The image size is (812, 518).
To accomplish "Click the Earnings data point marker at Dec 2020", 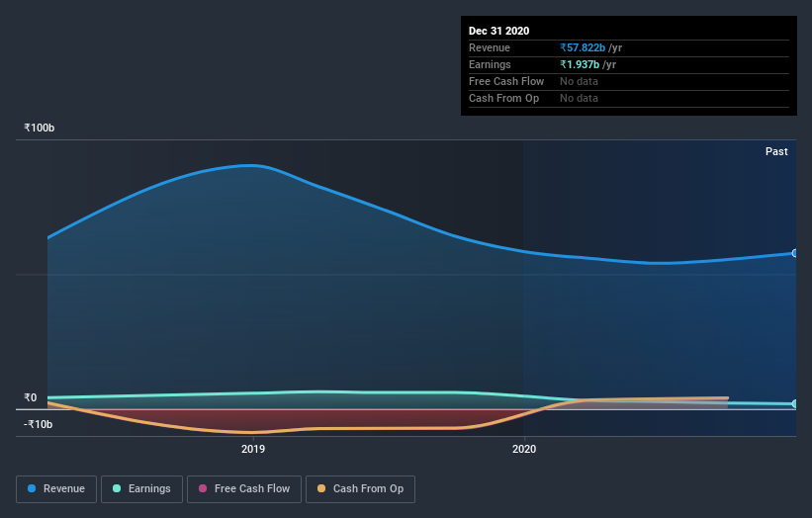I will [794, 403].
